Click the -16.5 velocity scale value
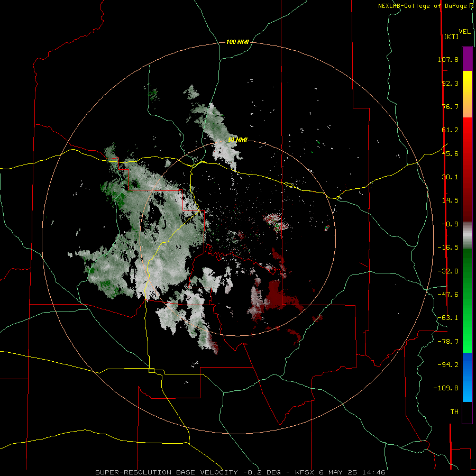This screenshot has height=476, width=476. coord(448,248)
